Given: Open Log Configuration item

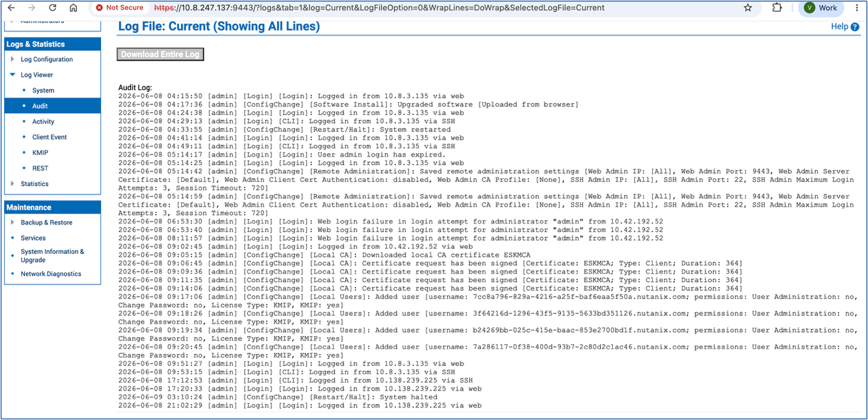Looking at the screenshot, I should (47, 59).
